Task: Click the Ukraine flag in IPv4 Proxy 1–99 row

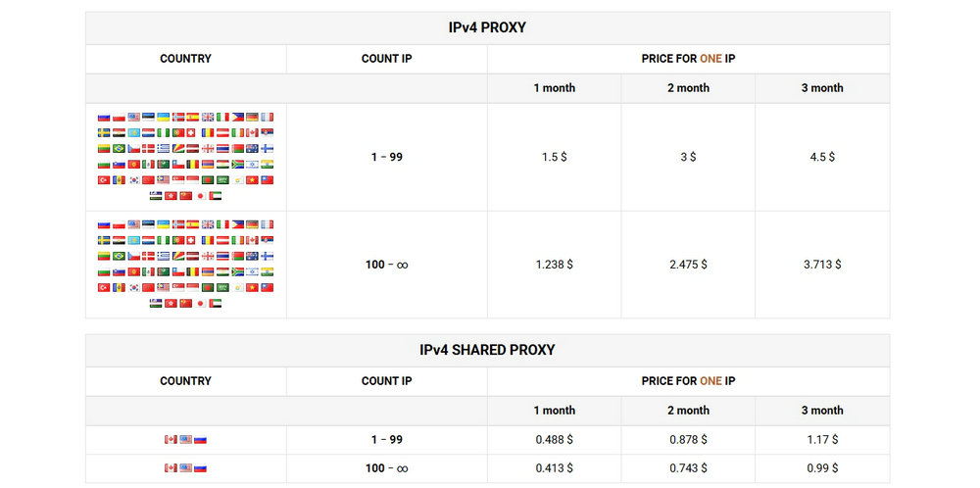Action: [x=163, y=117]
